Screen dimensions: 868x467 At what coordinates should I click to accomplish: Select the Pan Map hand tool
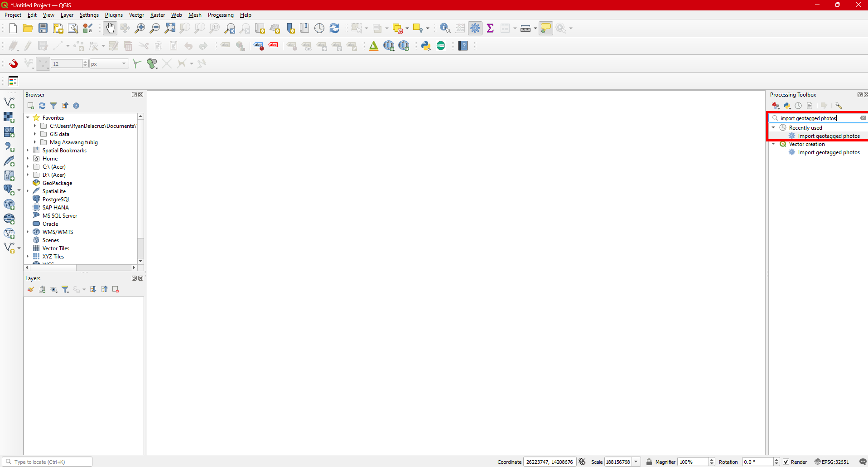click(110, 28)
